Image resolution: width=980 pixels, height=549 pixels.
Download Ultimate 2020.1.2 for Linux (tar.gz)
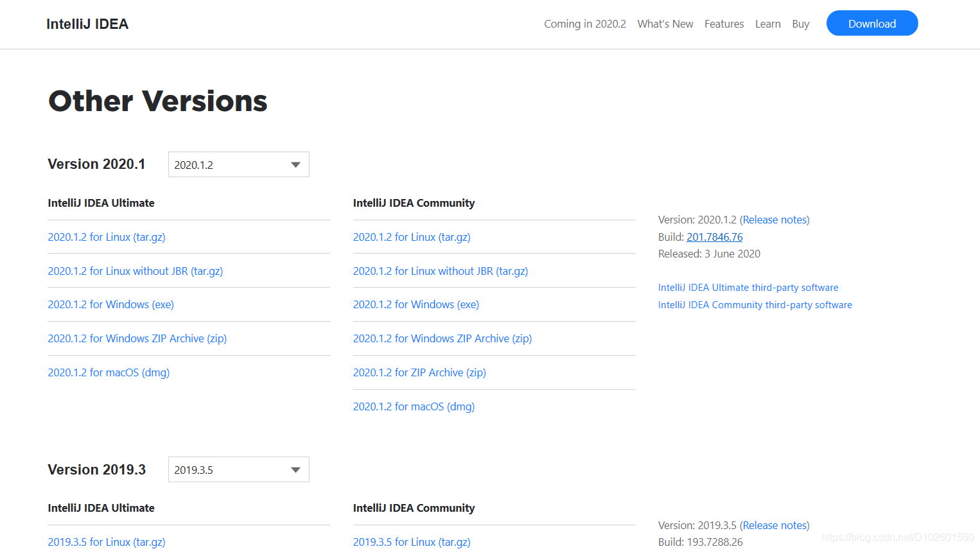coord(107,237)
